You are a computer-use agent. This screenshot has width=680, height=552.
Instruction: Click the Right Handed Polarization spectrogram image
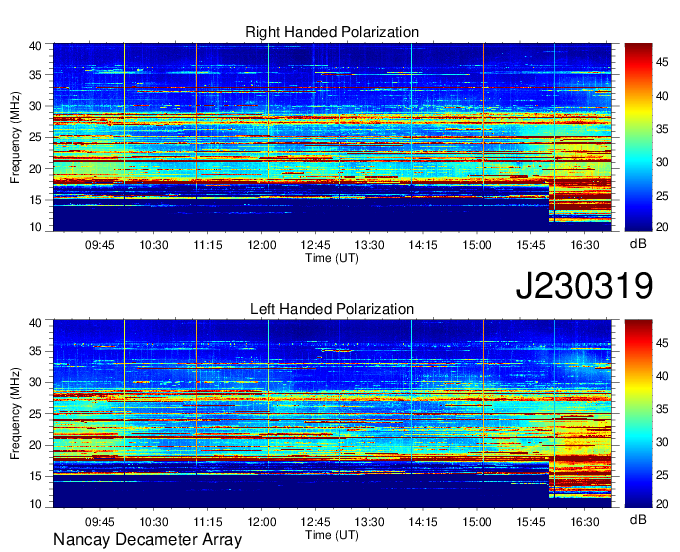point(332,137)
